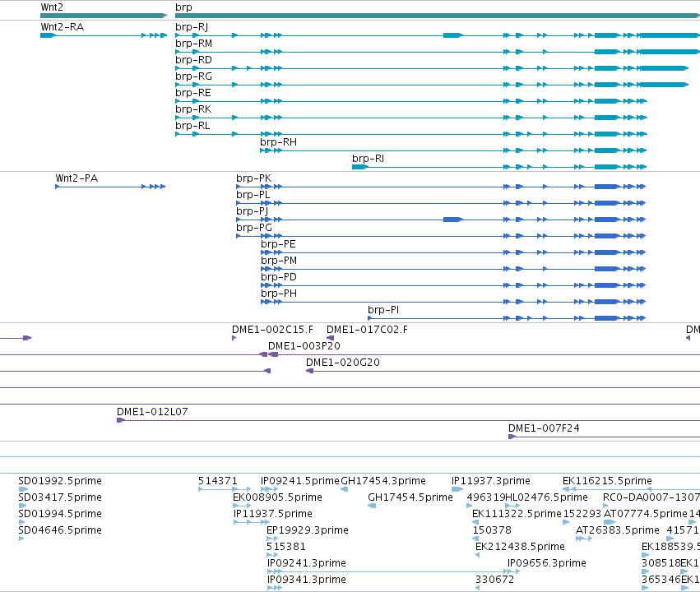Click the SD01994.5prime EST label

coord(60,514)
